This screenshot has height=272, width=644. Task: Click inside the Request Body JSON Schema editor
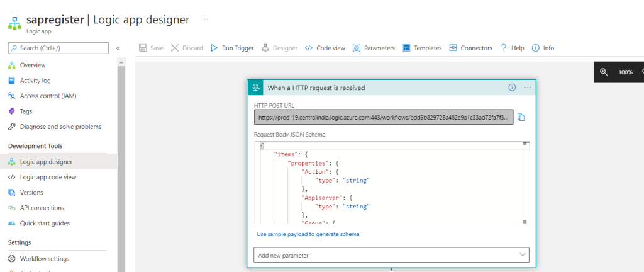click(392, 183)
